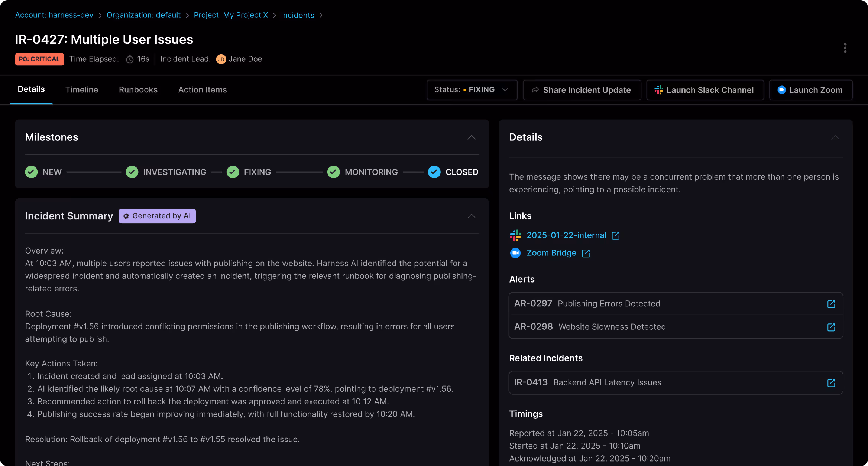Click the Zoom icon beside Zoom Bridge
The height and width of the screenshot is (466, 868).
pos(515,253)
